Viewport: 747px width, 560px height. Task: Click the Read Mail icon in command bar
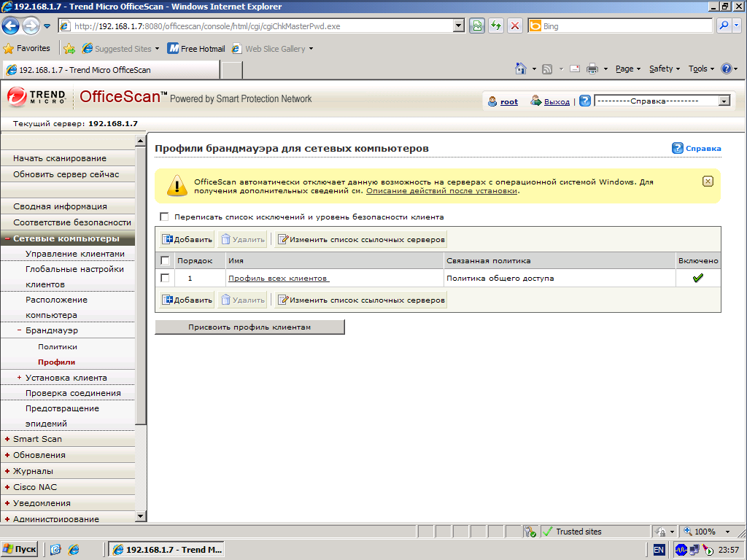coord(575,69)
